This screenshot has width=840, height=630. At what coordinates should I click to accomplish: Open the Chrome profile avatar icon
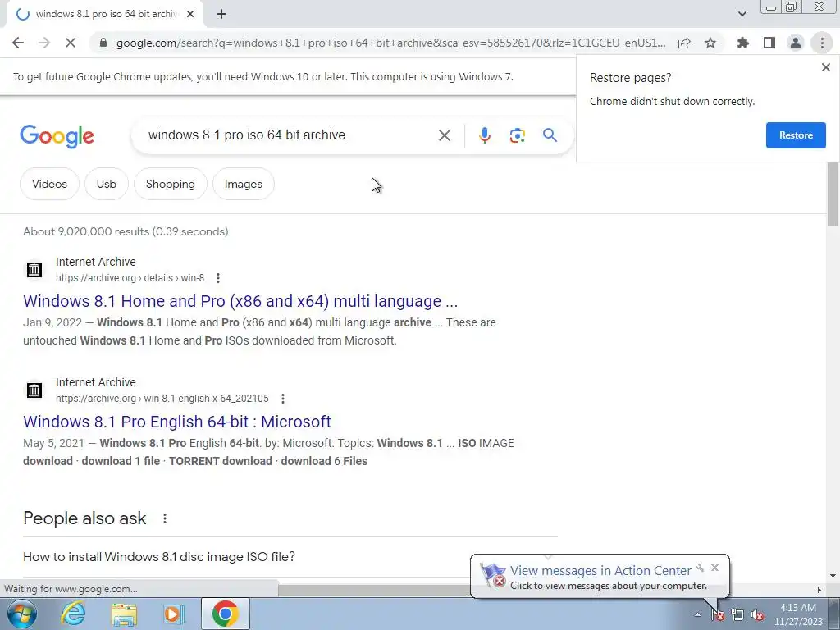click(x=796, y=43)
